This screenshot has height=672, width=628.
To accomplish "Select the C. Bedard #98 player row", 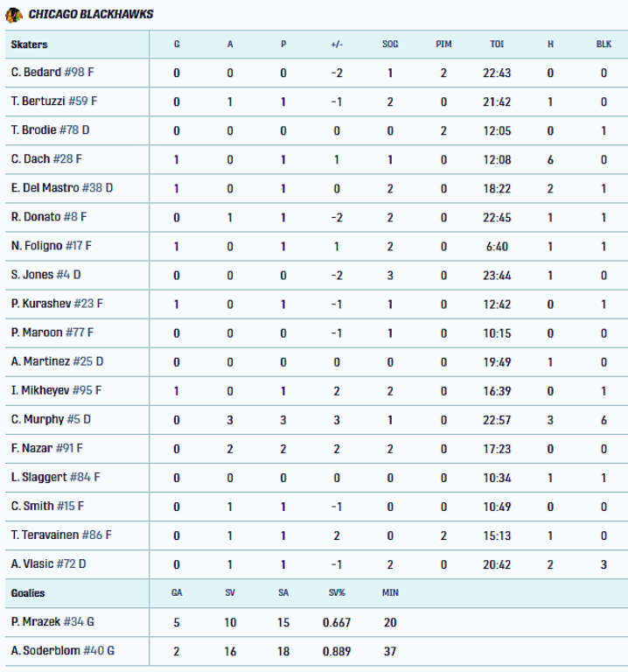I will point(317,73).
